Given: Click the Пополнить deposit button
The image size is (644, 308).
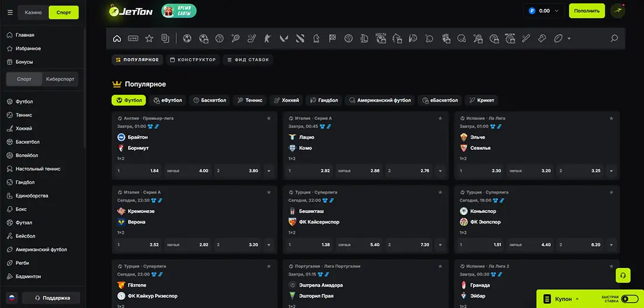Looking at the screenshot, I should (587, 11).
